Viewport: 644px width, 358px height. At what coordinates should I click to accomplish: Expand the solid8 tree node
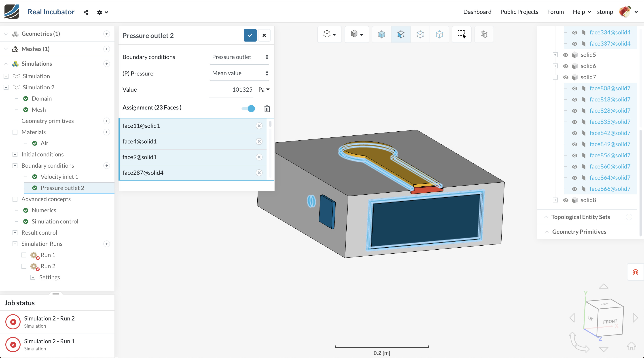(x=555, y=200)
